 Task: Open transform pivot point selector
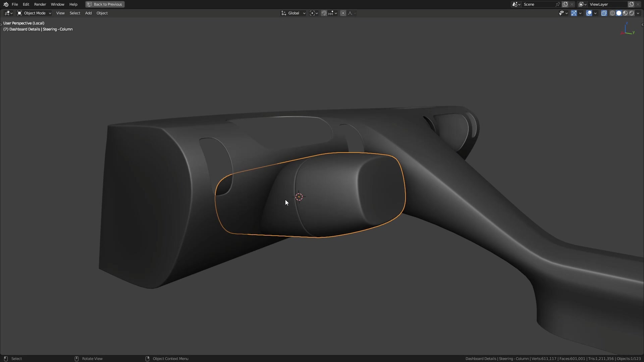coord(314,13)
